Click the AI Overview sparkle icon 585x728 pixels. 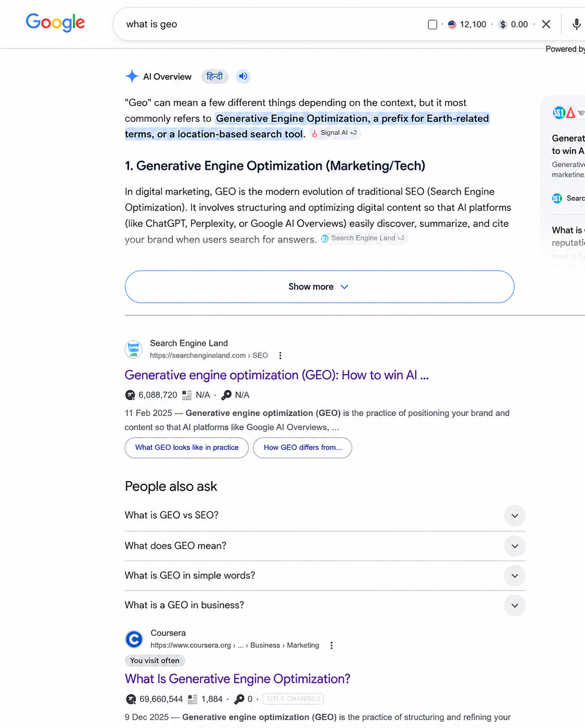point(132,76)
